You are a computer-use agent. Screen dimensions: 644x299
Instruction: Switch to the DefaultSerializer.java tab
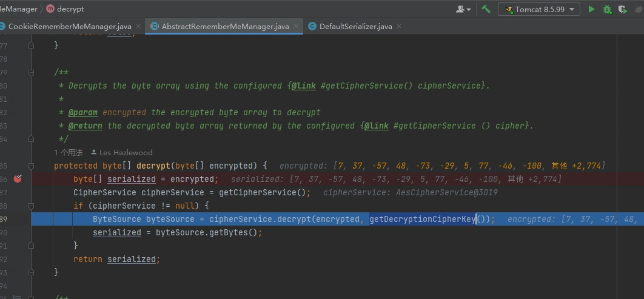(x=355, y=26)
